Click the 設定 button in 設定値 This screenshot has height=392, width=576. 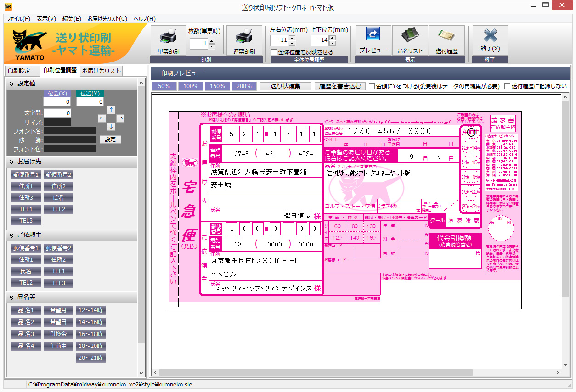coord(110,140)
